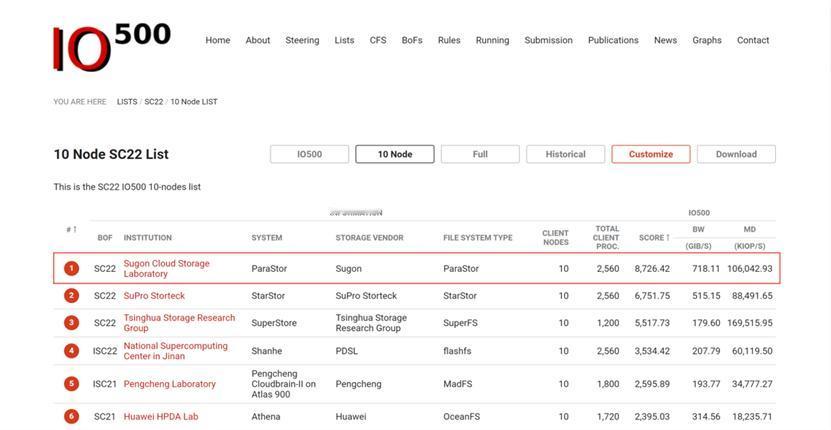This screenshot has height=430, width=831.
Task: Click rank 1 red circle badge
Action: click(x=72, y=269)
